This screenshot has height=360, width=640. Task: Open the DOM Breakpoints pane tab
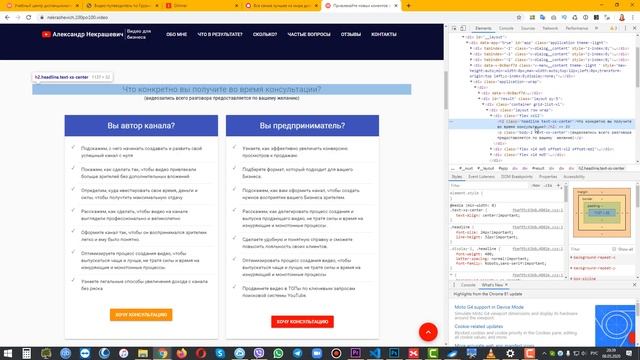tap(516, 177)
